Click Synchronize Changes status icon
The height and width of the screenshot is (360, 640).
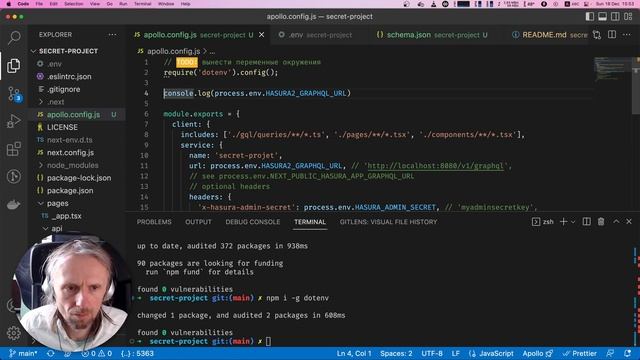coord(51,353)
